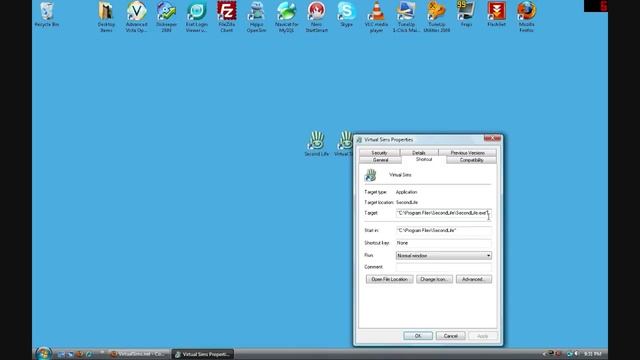Click the Change Icon button
The height and width of the screenshot is (360, 640).
coord(434,279)
